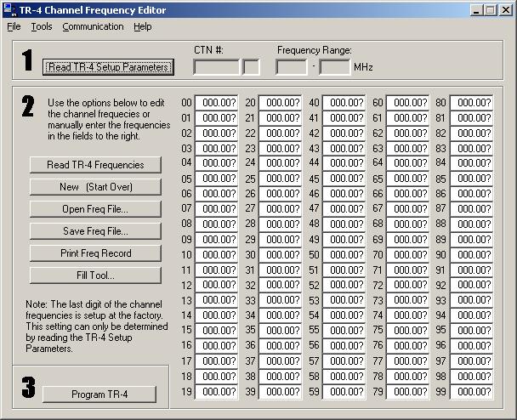Select channel 05 frequency field
The height and width of the screenshot is (420, 517).
point(216,179)
